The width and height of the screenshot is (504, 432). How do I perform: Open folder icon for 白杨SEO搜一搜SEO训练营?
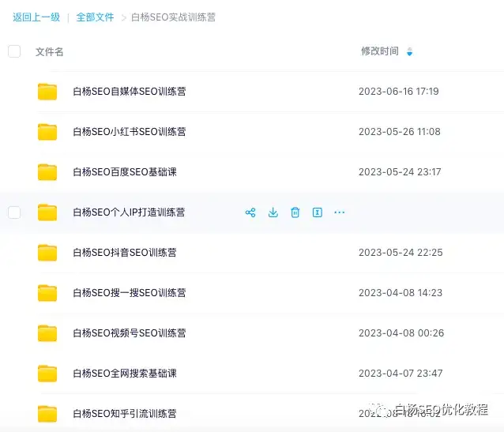coord(47,293)
